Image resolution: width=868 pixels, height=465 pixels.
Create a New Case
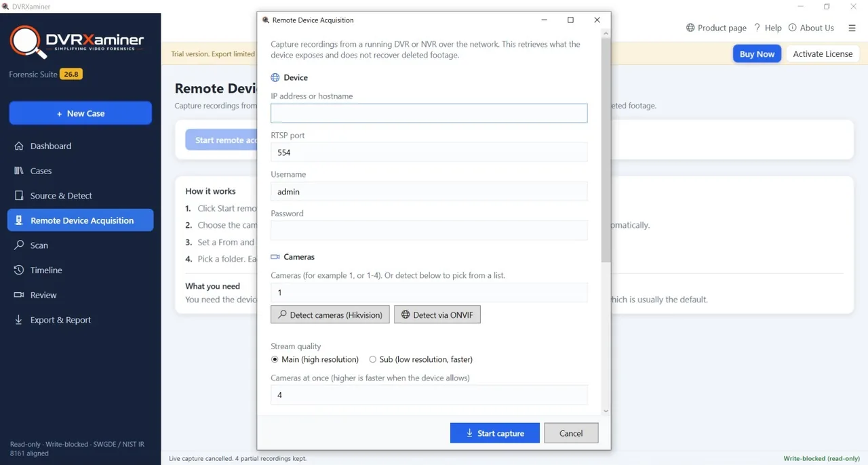tap(80, 113)
